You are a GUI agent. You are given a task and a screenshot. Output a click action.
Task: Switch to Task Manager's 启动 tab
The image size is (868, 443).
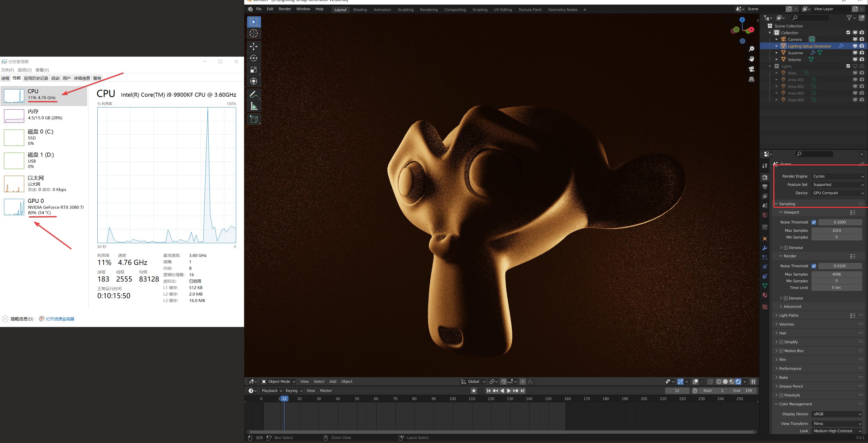tap(55, 78)
